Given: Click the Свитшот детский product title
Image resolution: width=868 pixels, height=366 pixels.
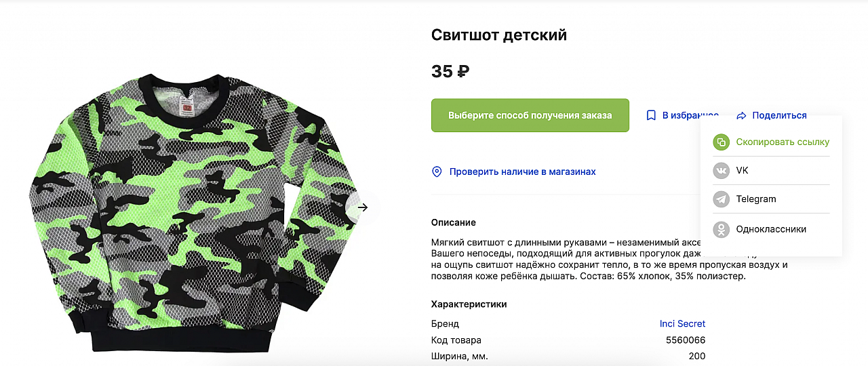Looking at the screenshot, I should click(499, 35).
